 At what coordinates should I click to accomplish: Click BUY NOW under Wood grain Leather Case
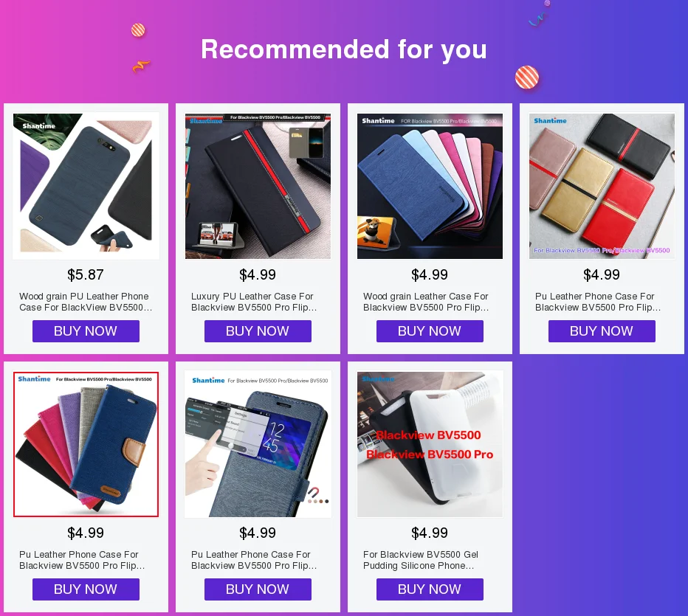[430, 331]
